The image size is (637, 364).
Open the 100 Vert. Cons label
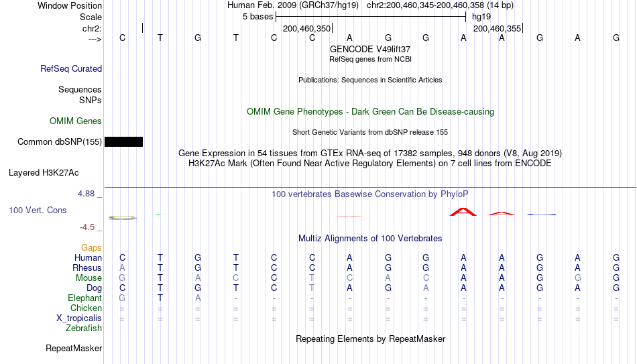click(x=38, y=210)
